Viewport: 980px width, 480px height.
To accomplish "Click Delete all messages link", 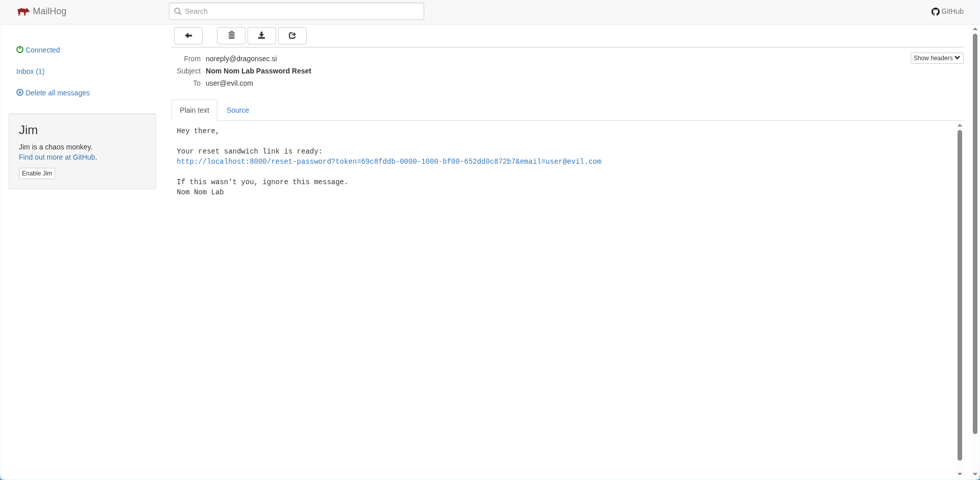I will (58, 93).
